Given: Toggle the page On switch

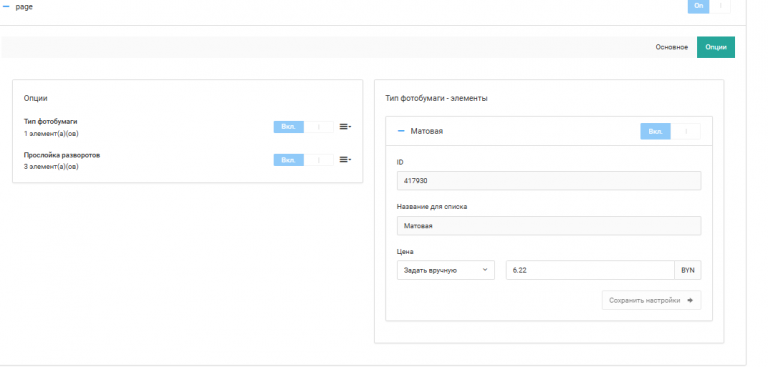Looking at the screenshot, I should coord(709,6).
